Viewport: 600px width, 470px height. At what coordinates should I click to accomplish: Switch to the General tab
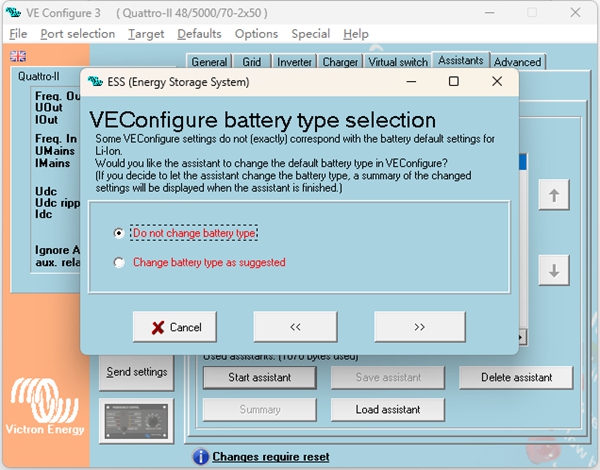coord(209,62)
